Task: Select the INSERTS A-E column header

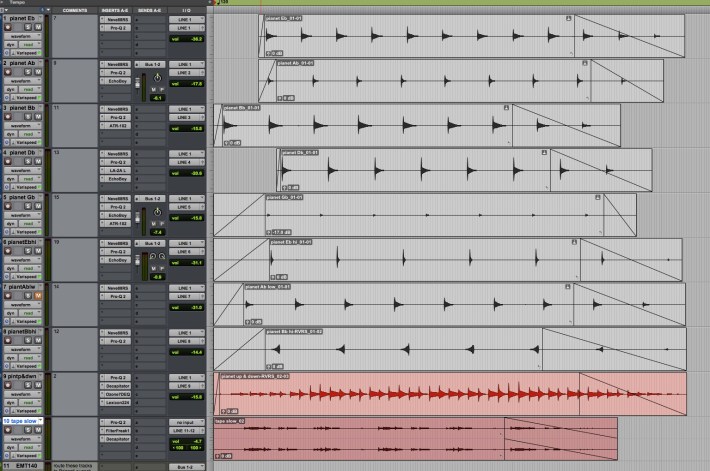Action: point(115,9)
